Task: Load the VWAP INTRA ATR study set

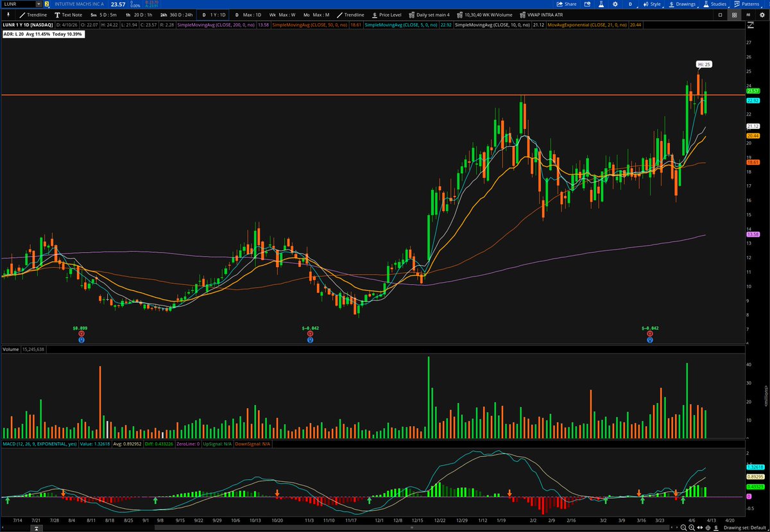Action: [x=542, y=14]
